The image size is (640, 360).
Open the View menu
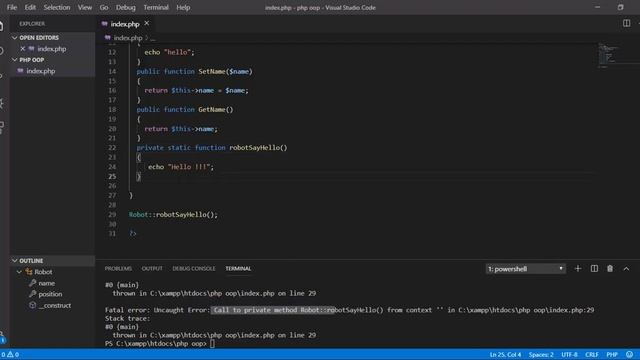point(85,7)
